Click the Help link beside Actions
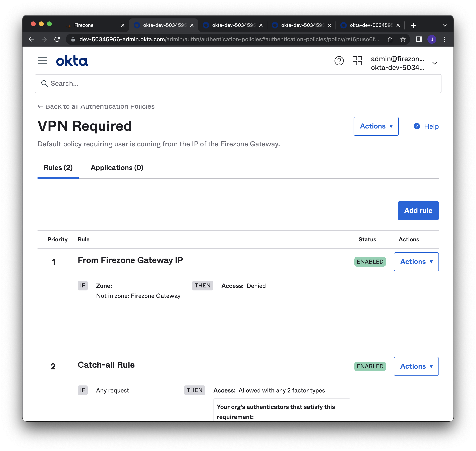Viewport: 476px width, 451px height. tap(426, 126)
